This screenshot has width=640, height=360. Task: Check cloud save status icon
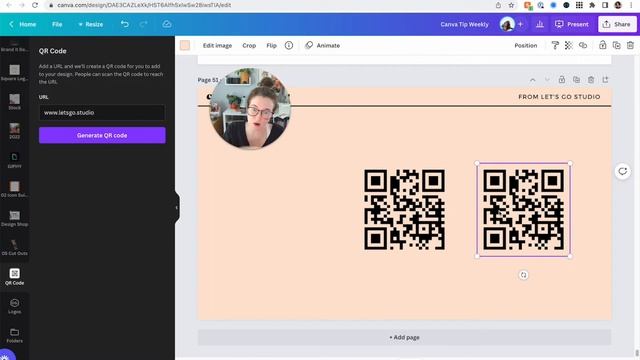coord(167,24)
